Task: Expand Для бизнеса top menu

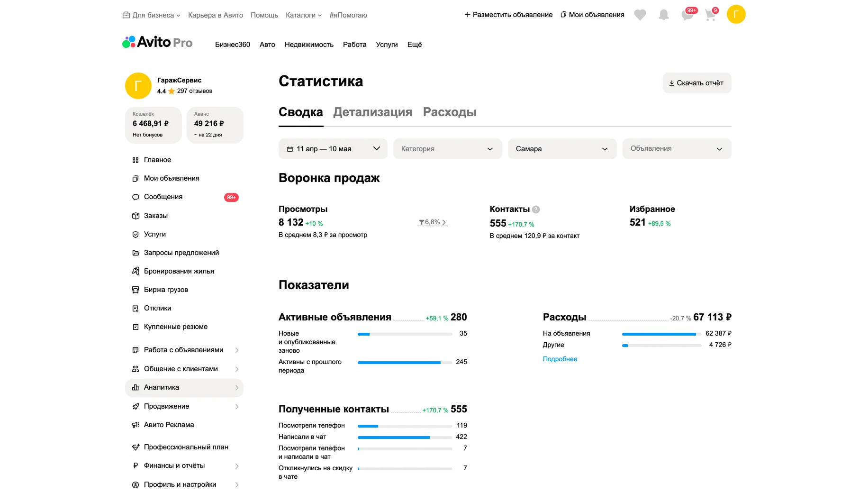Action: 152,15
